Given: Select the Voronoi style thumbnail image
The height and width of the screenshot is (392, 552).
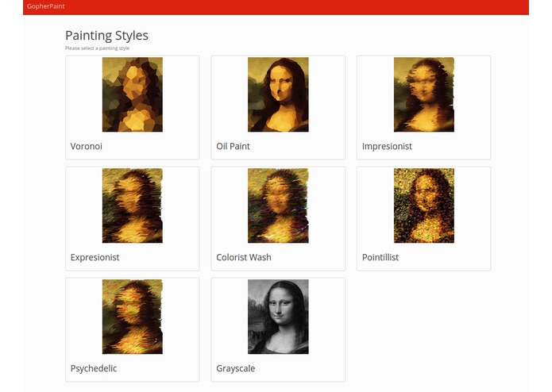Looking at the screenshot, I should pyautogui.click(x=133, y=94).
